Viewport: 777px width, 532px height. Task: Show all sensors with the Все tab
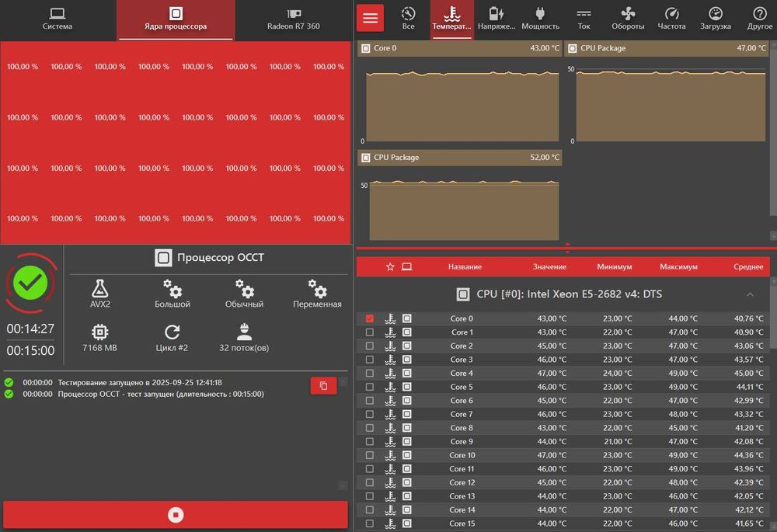point(409,19)
